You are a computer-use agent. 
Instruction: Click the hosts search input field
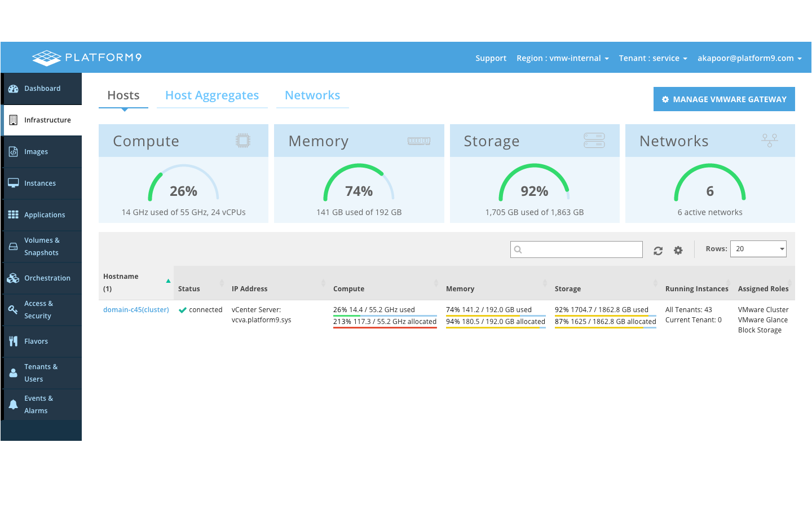click(x=576, y=249)
